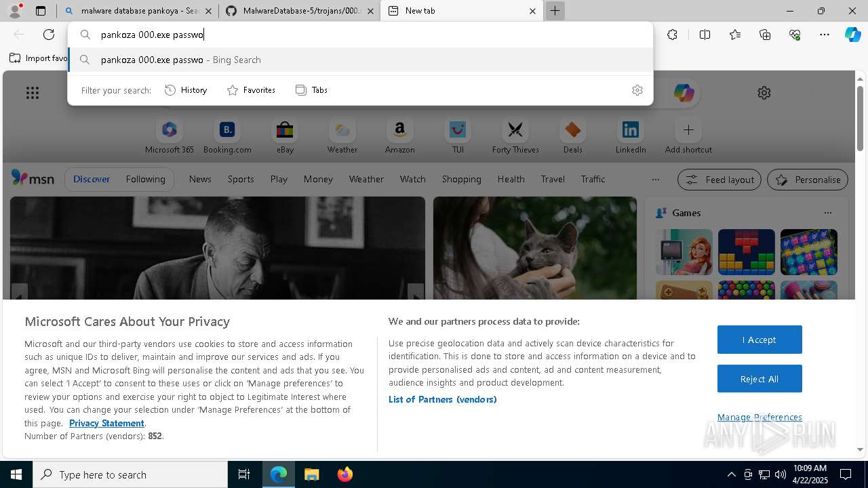Open the Shopping category
The image size is (868, 488).
tap(461, 179)
